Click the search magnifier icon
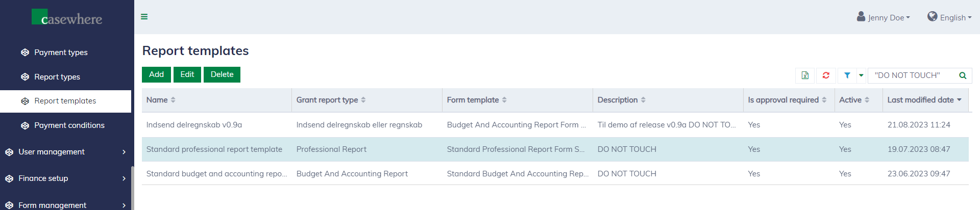 pos(963,75)
